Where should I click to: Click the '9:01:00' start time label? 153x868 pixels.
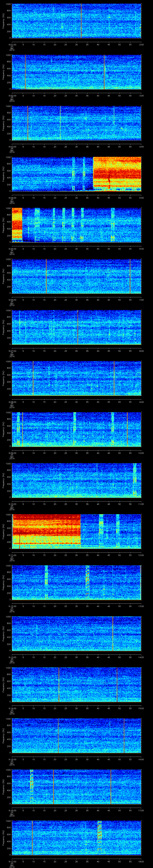point(12,44)
